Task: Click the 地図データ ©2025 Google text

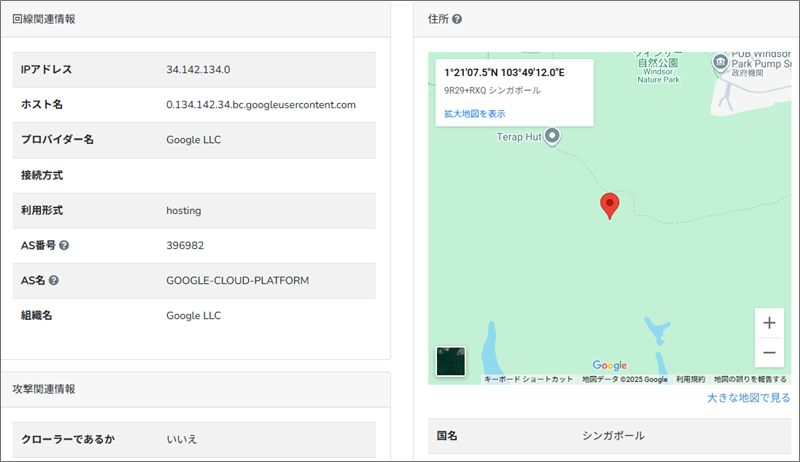Action: pyautogui.click(x=624, y=379)
